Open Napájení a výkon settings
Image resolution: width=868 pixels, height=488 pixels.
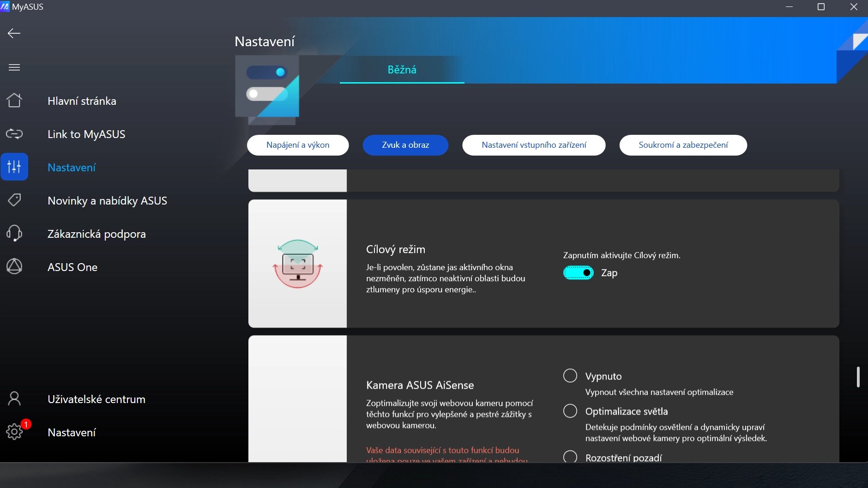click(x=298, y=145)
